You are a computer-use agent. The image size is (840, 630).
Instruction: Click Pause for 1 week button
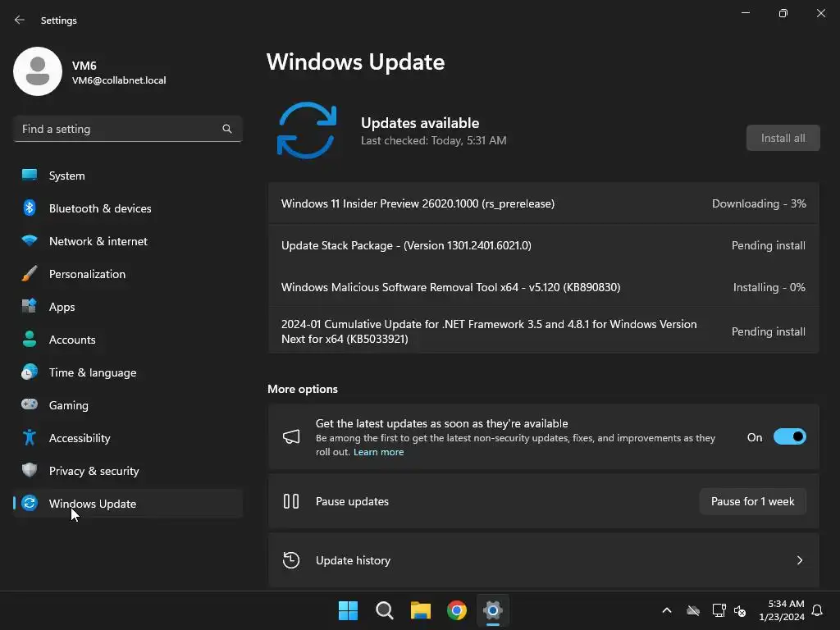point(753,501)
